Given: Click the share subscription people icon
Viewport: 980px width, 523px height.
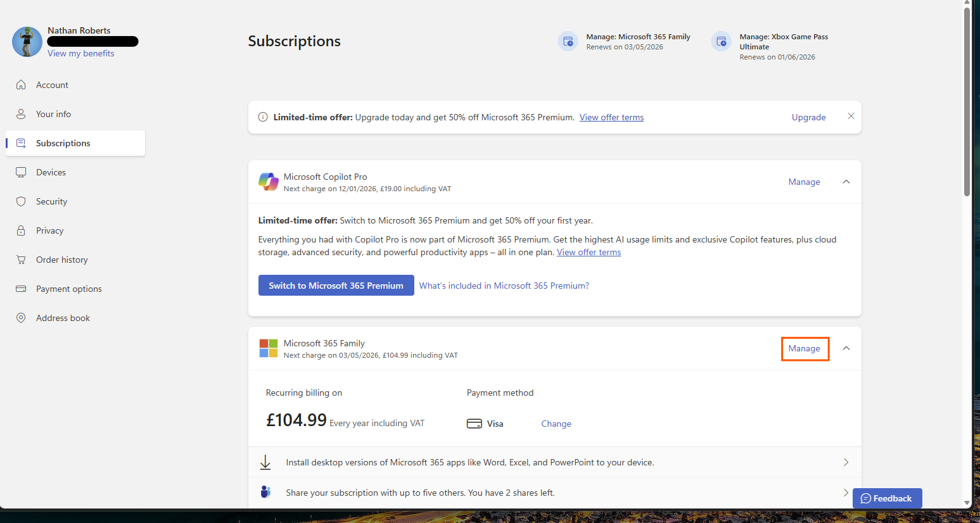Looking at the screenshot, I should [x=265, y=492].
